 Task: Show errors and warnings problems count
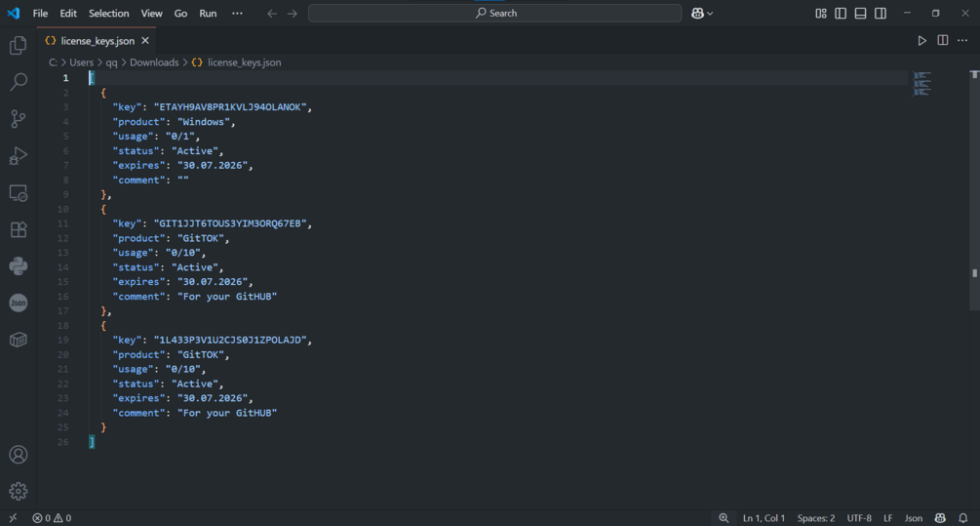[x=52, y=518]
